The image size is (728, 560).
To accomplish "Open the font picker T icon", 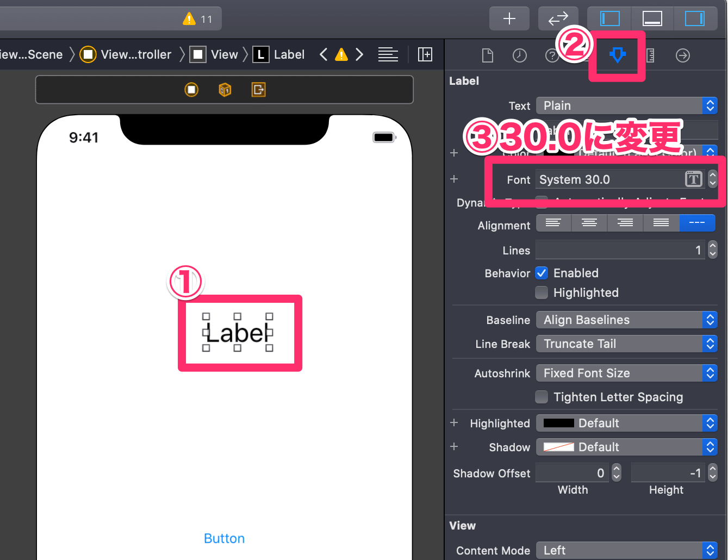I will coord(694,179).
